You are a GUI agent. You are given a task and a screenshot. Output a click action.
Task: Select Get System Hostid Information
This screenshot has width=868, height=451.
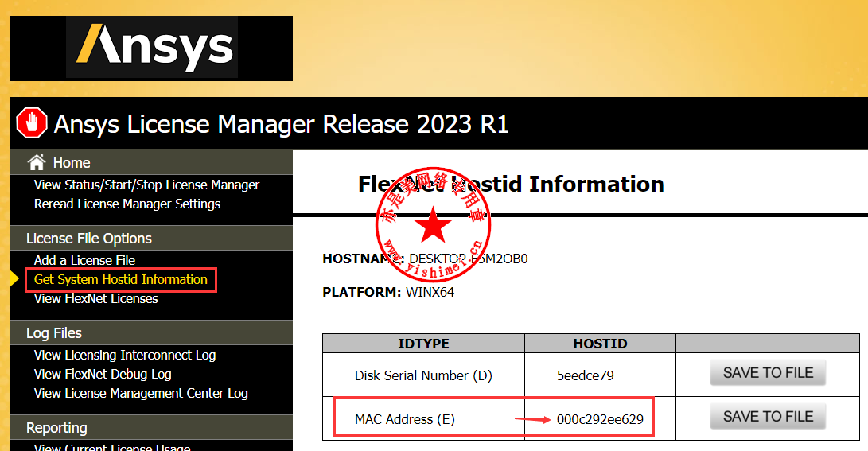click(121, 279)
